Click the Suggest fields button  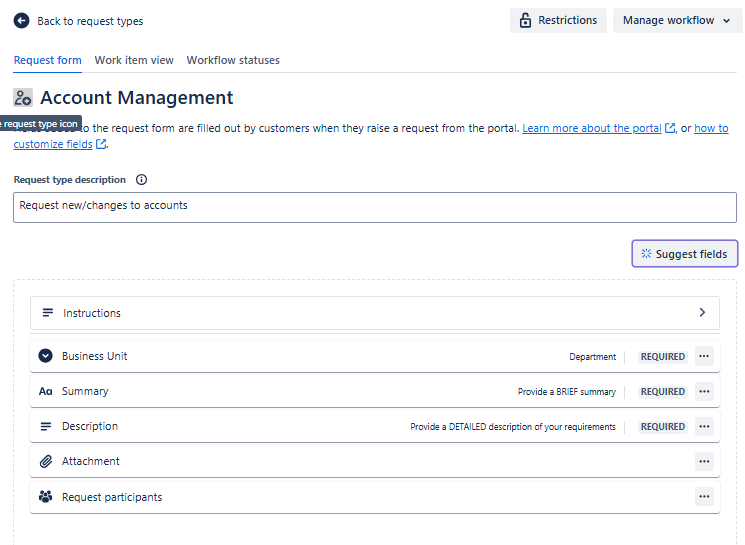tap(685, 254)
